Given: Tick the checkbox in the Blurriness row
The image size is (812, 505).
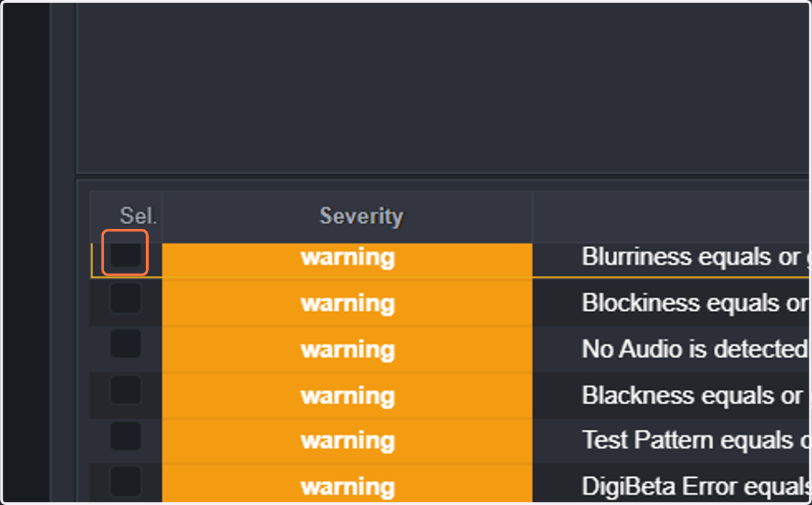Looking at the screenshot, I should coord(126,254).
